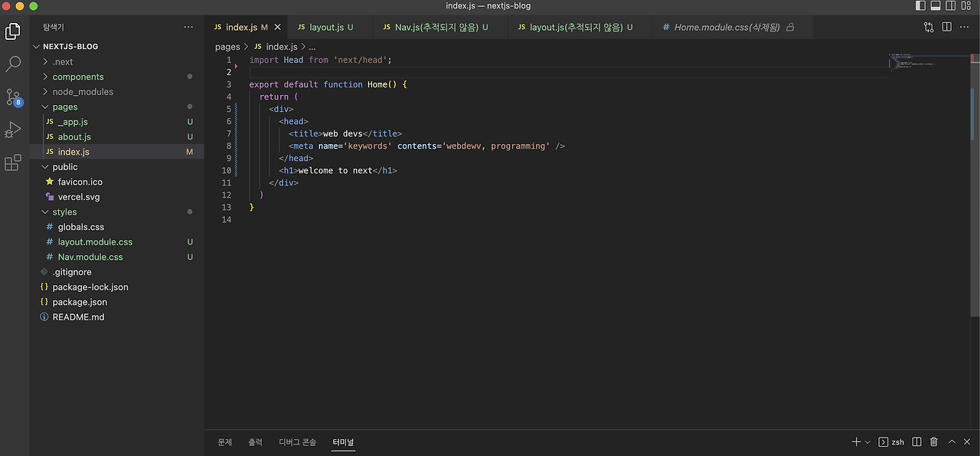Maximize the terminal panel with the chevron
The height and width of the screenshot is (456, 980).
pyautogui.click(x=953, y=441)
